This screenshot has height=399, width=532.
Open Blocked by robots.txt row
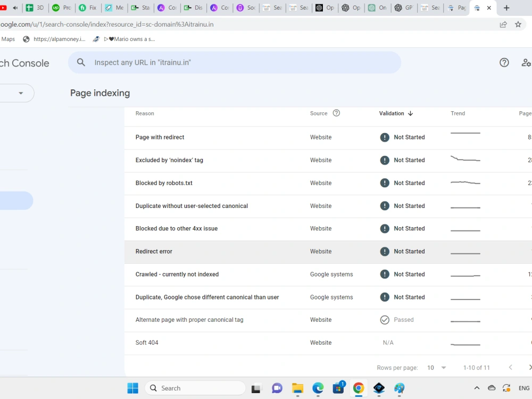(328, 183)
